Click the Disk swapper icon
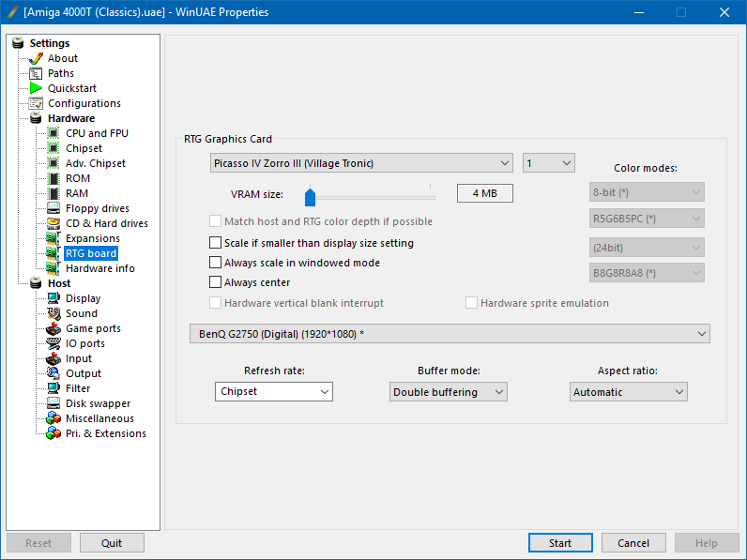This screenshot has width=747, height=560. pyautogui.click(x=53, y=403)
